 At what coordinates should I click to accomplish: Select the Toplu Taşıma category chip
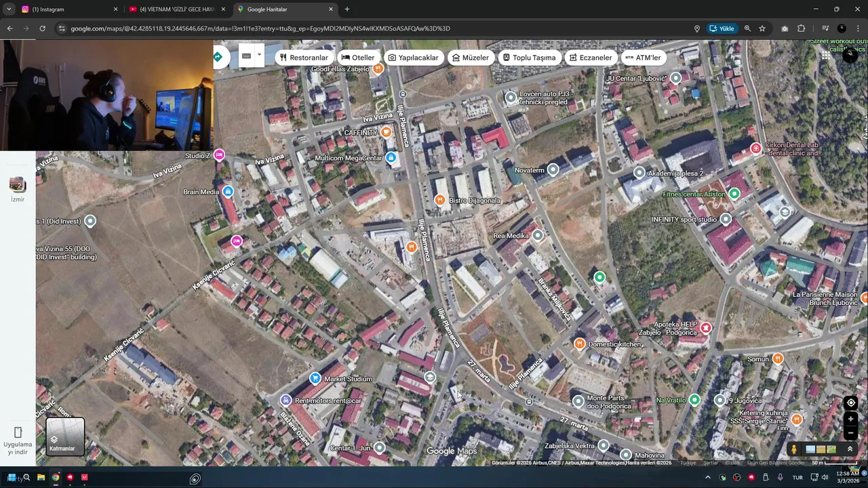point(529,58)
